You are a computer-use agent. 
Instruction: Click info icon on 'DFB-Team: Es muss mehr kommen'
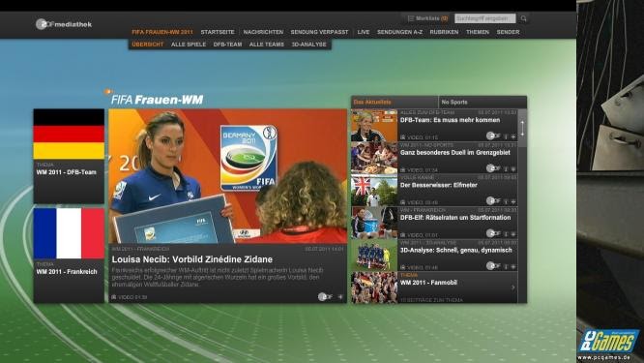tap(506, 136)
